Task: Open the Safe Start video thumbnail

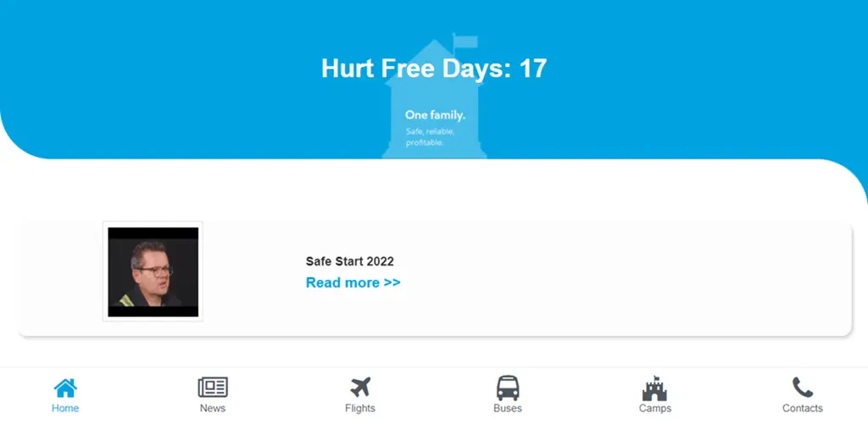Action: pyautogui.click(x=153, y=271)
